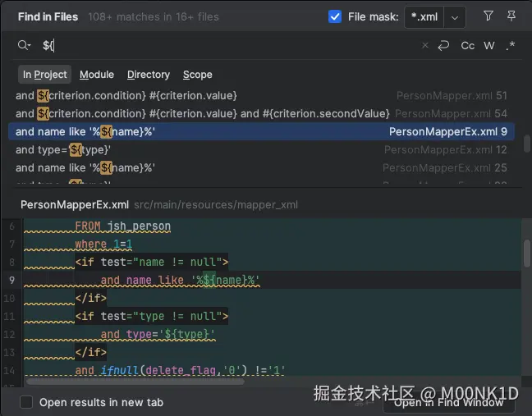Clear the search text with X icon
This screenshot has height=416, width=532.
pyautogui.click(x=424, y=45)
